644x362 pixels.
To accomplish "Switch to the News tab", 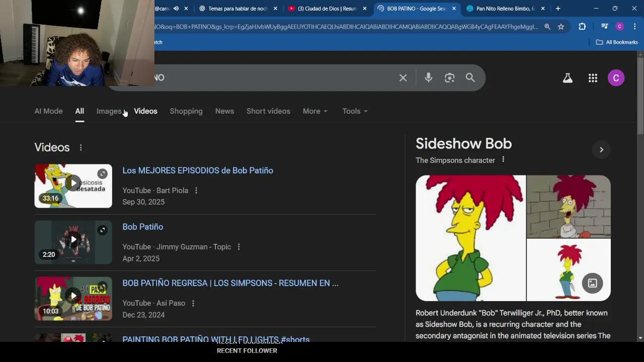I will pyautogui.click(x=224, y=111).
